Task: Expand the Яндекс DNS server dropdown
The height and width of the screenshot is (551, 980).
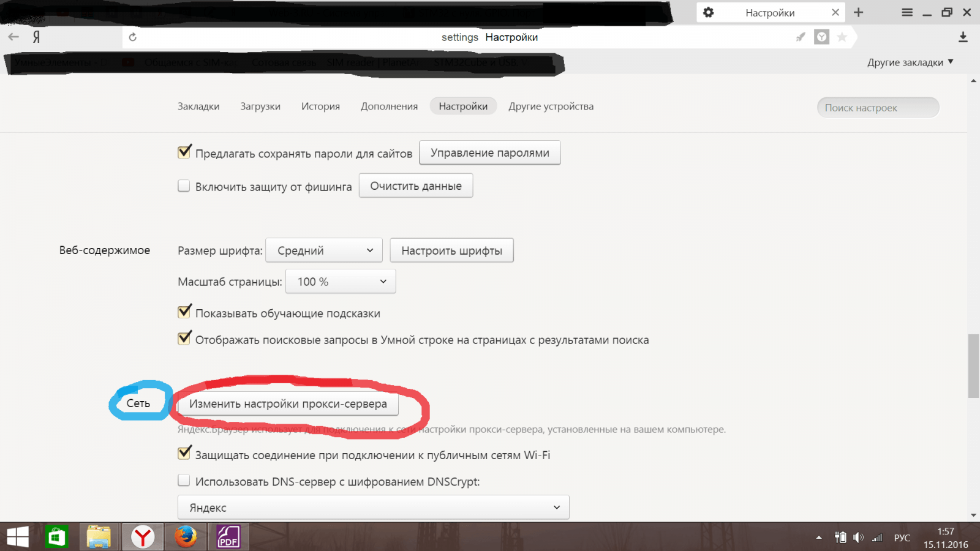Action: click(374, 508)
